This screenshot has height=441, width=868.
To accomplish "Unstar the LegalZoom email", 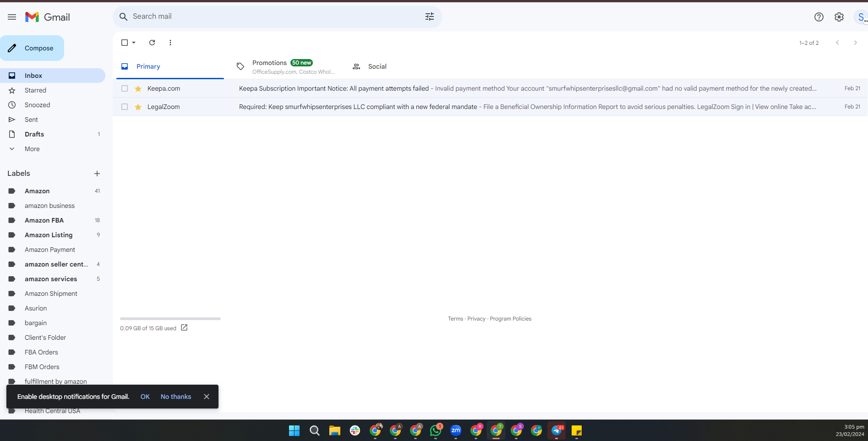I will (138, 107).
